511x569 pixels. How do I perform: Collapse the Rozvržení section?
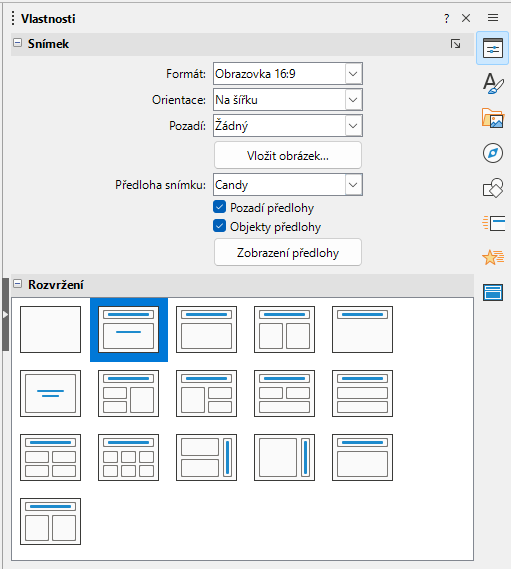tap(17, 284)
